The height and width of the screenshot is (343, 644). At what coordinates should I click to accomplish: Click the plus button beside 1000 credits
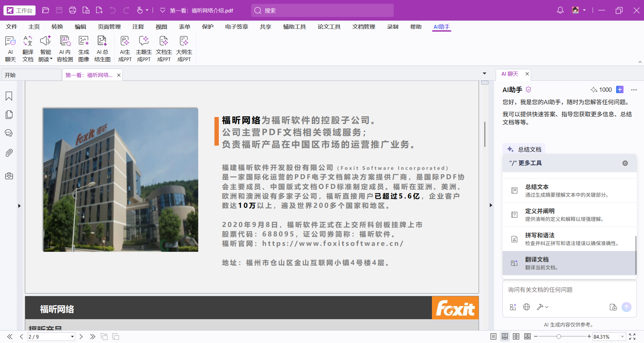coord(620,89)
